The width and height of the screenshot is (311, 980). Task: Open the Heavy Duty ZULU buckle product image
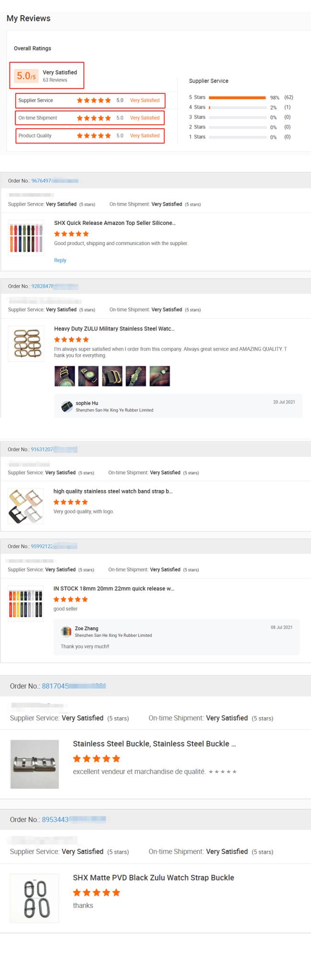pyautogui.click(x=26, y=343)
